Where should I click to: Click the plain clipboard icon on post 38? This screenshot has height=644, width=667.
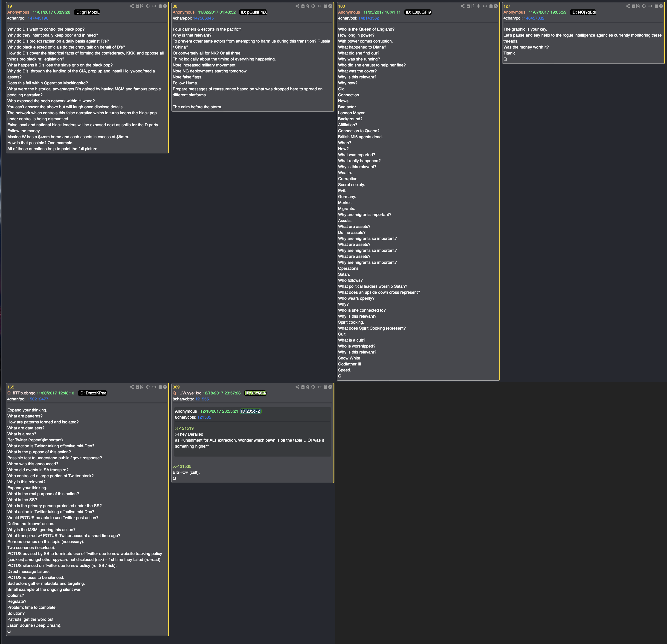[326, 6]
